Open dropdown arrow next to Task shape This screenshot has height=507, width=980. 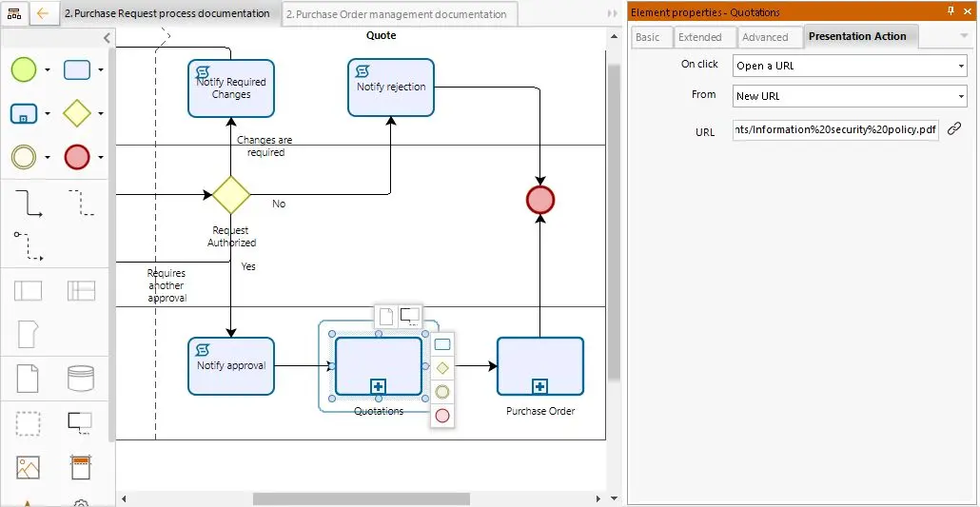pyautogui.click(x=101, y=70)
